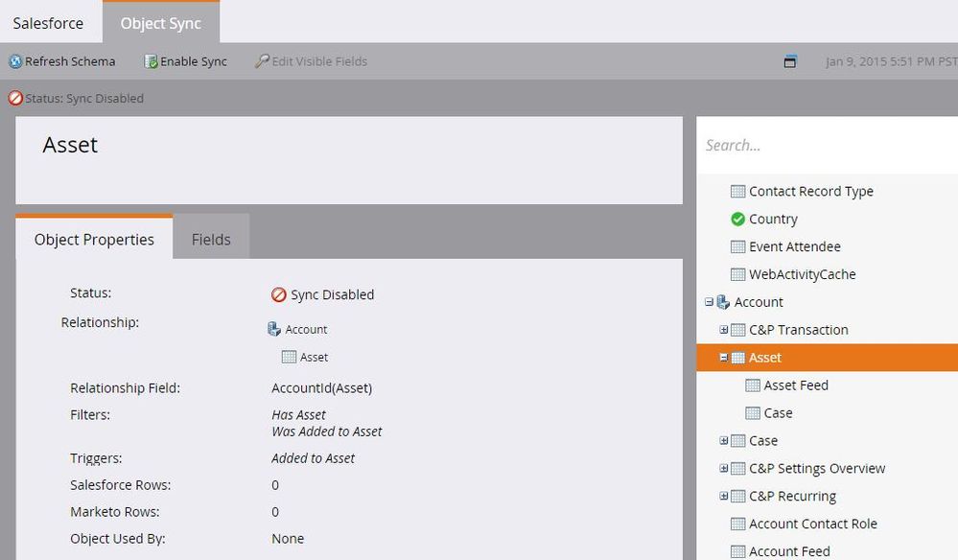Image resolution: width=958 pixels, height=560 pixels.
Task: Click Edit Visible Fields label
Action: click(319, 61)
